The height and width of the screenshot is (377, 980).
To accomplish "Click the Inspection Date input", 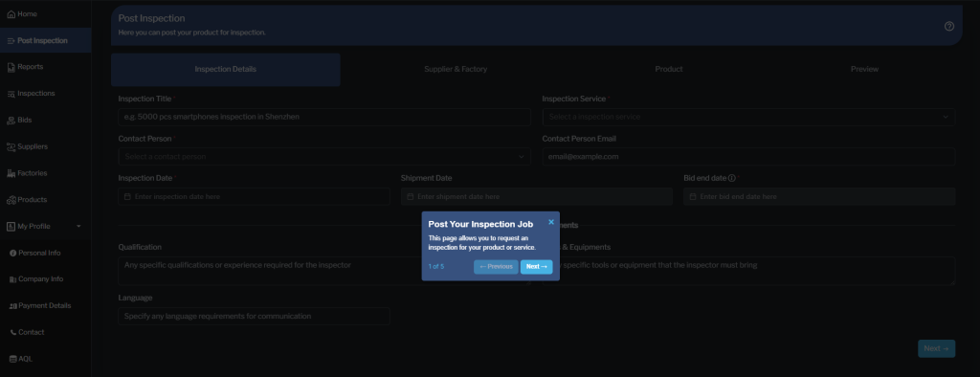I will point(254,196).
